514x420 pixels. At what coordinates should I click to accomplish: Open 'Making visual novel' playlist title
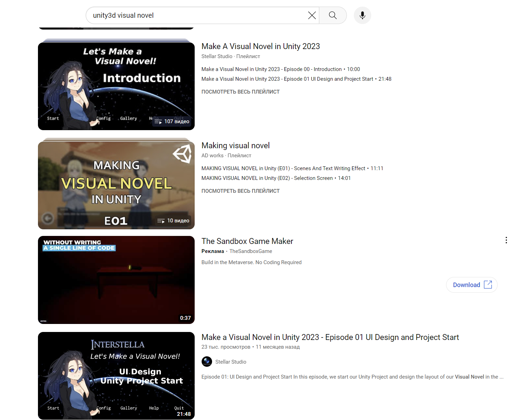(x=235, y=145)
